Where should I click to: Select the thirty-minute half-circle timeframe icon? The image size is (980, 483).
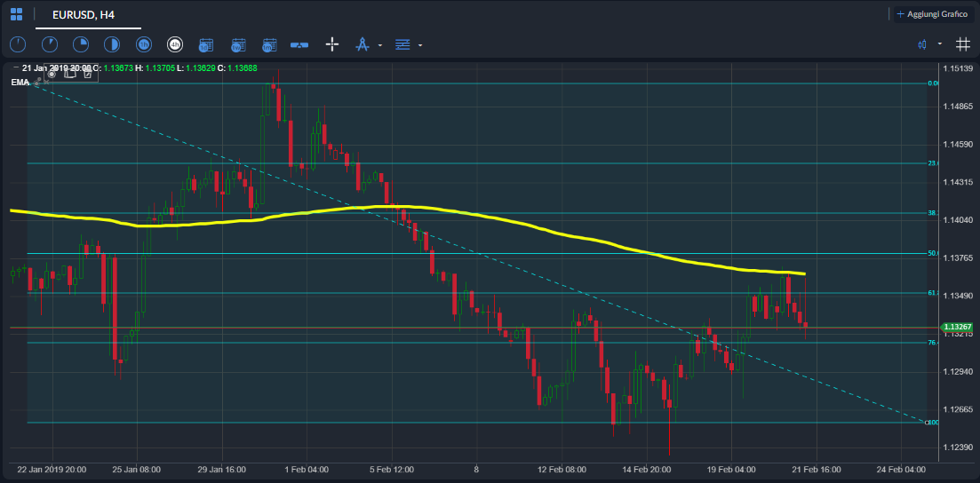[112, 44]
